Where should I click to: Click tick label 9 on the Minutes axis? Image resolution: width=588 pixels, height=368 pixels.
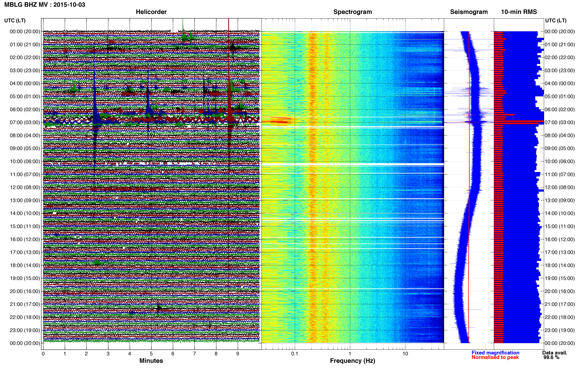click(238, 354)
